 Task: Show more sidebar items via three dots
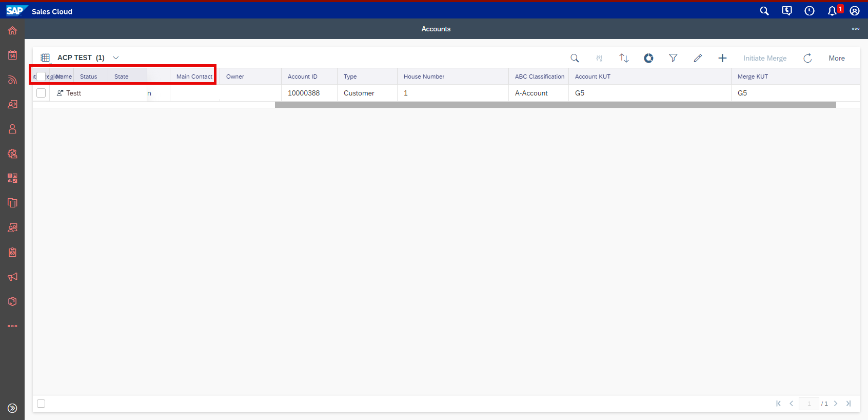pyautogui.click(x=12, y=326)
